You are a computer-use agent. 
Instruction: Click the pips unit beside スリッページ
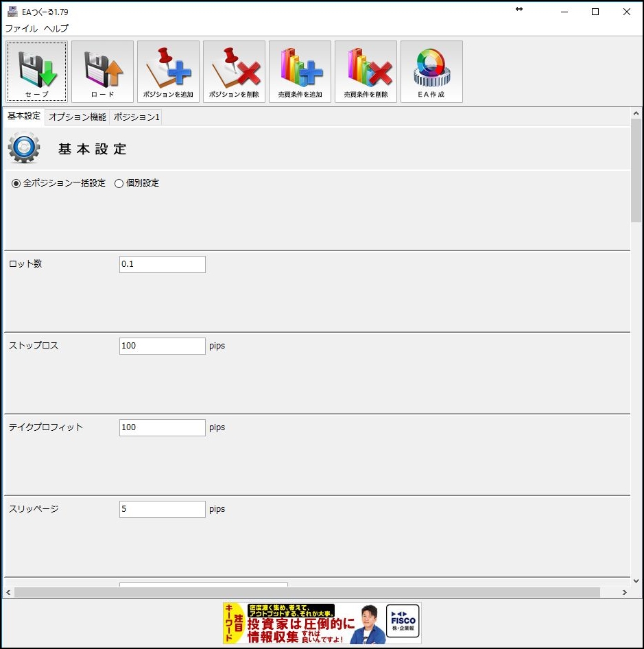tap(217, 508)
